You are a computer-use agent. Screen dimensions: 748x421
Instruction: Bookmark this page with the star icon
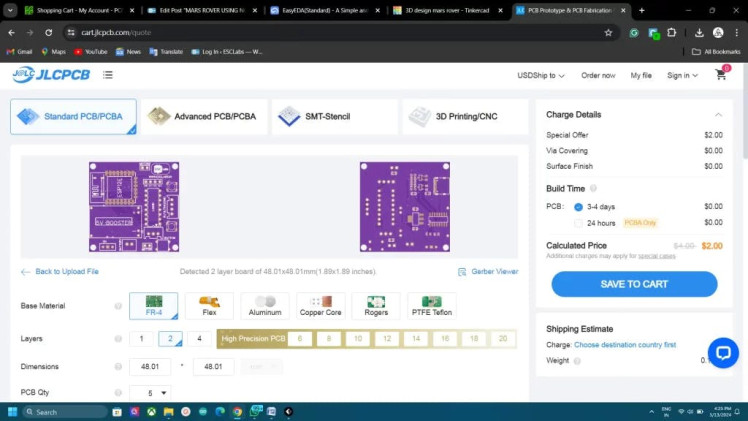pos(608,32)
